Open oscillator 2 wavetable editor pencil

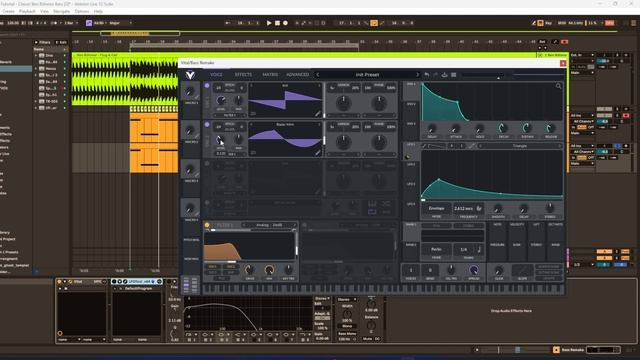pos(317,153)
